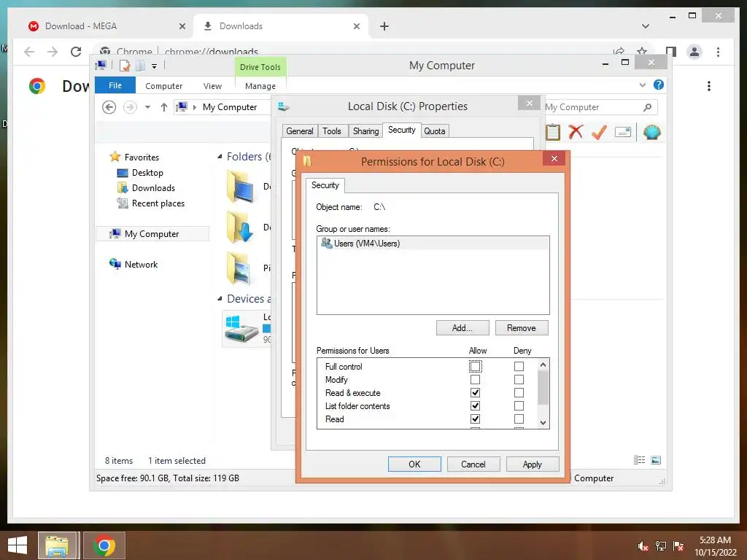
Task: Reload the Chrome page
Action: [76, 52]
